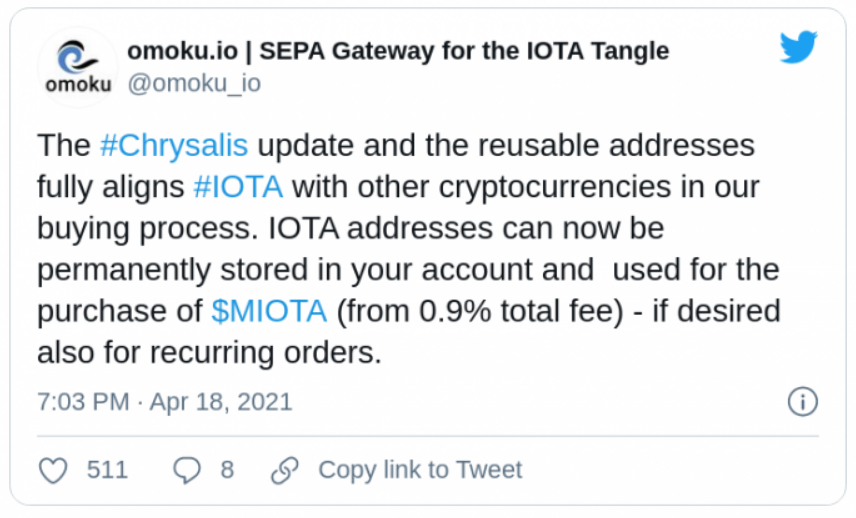
Task: Click the reply speech bubble icon
Action: [187, 469]
